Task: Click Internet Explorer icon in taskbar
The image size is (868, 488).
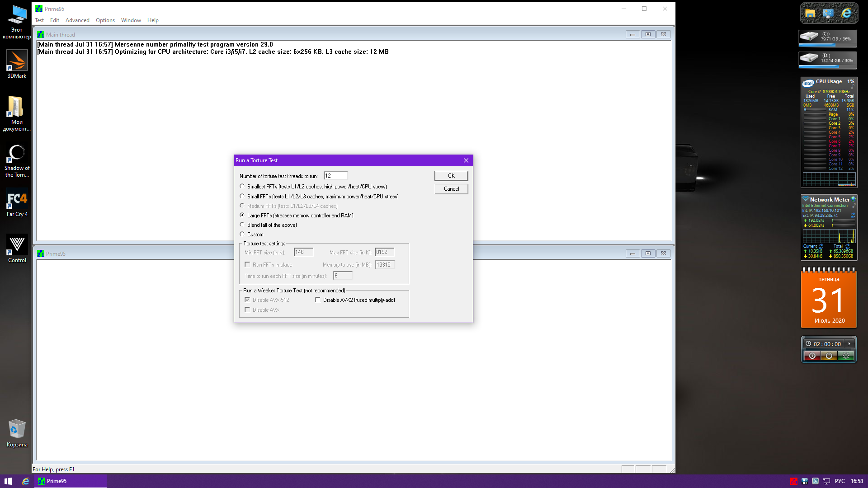Action: 26,481
